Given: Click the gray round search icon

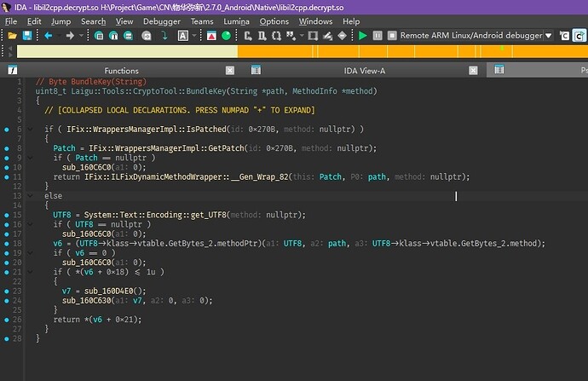Looking at the screenshot, I should pyautogui.click(x=147, y=36).
